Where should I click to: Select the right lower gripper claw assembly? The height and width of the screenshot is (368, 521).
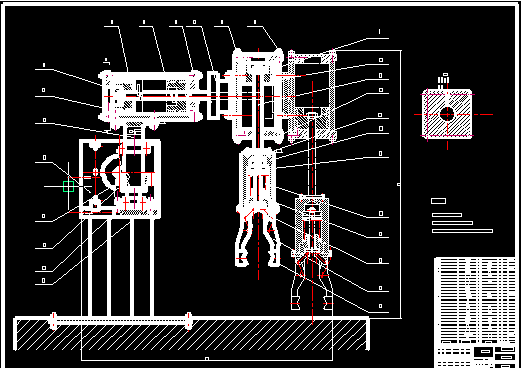[x=312, y=279]
